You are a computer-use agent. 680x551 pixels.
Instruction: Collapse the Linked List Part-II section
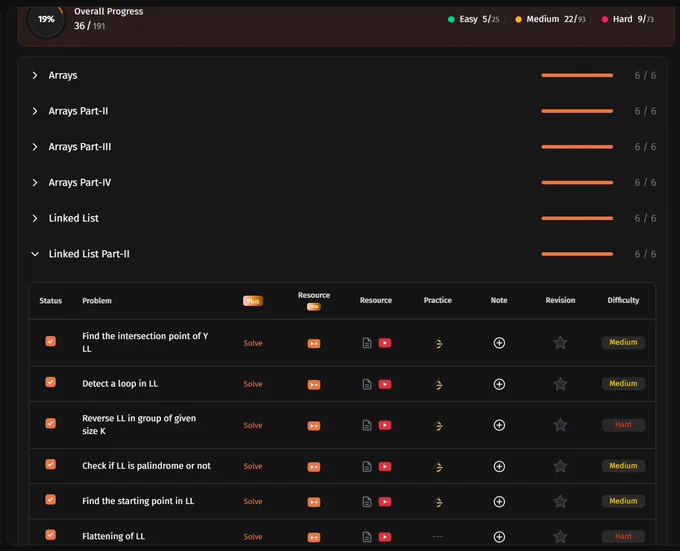coord(35,254)
